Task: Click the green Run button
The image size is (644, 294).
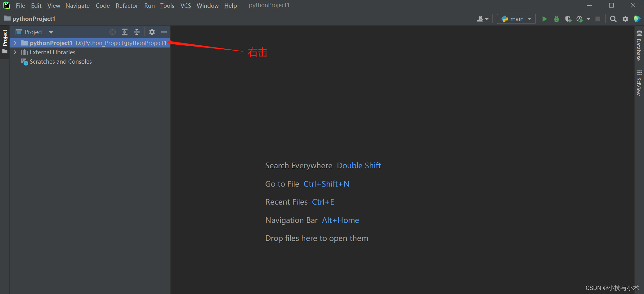Action: [x=544, y=19]
